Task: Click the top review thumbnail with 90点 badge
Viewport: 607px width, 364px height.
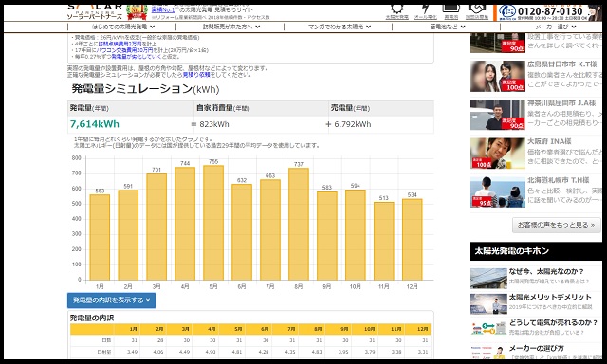Action: point(497,43)
